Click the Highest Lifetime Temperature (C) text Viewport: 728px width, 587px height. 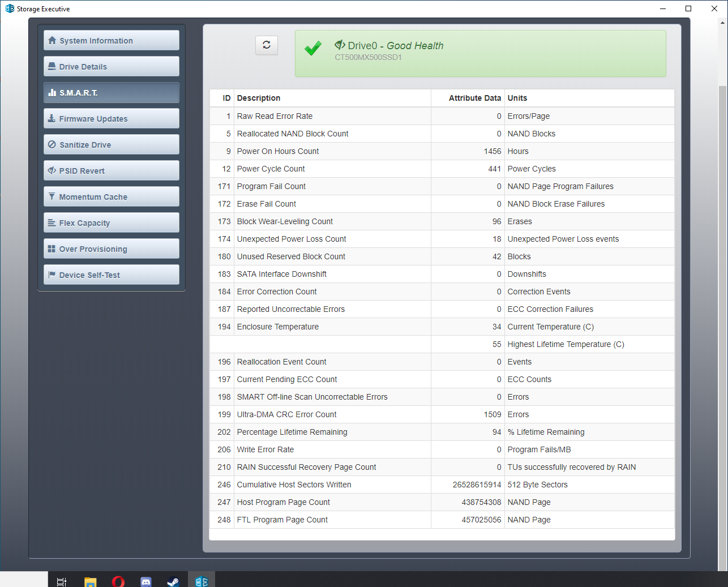[566, 344]
